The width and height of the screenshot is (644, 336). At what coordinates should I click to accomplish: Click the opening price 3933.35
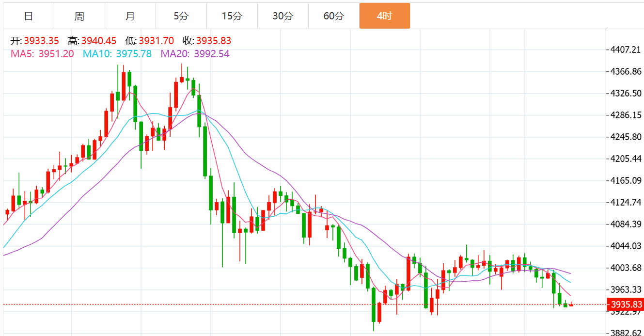tap(41, 41)
